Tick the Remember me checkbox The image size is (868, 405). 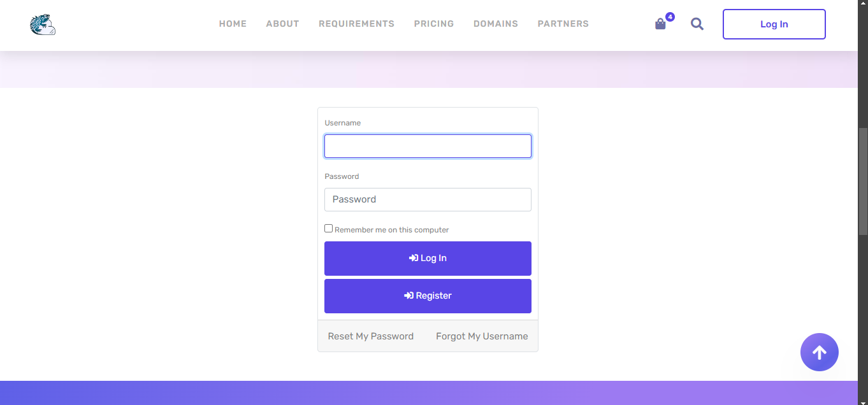[x=329, y=229]
